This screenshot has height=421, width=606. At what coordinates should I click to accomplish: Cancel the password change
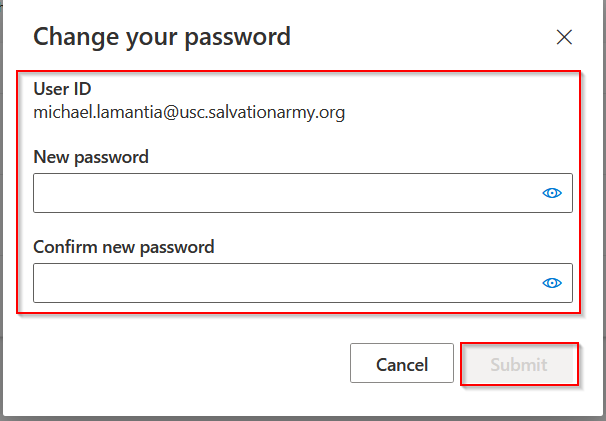(402, 365)
